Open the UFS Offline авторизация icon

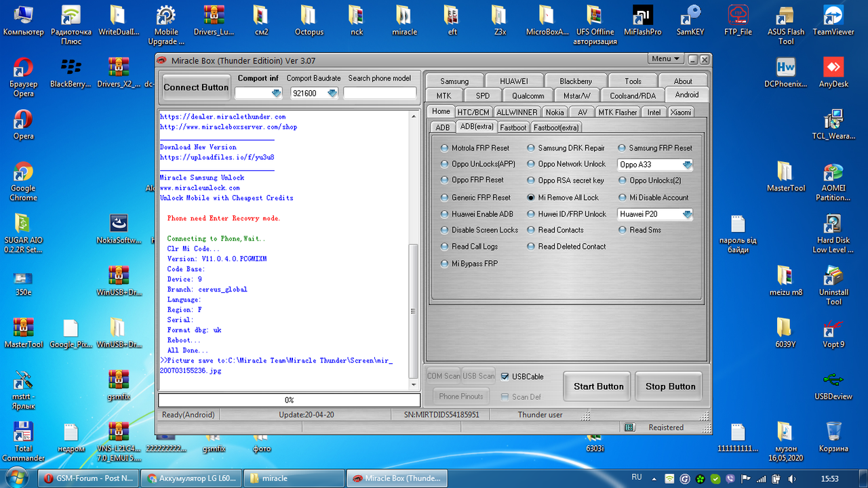(595, 24)
